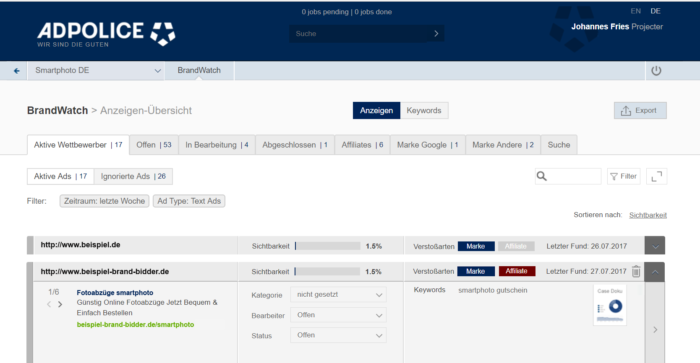Toggle Marke tag on beispiel.de row
The width and height of the screenshot is (700, 363).
(x=476, y=246)
